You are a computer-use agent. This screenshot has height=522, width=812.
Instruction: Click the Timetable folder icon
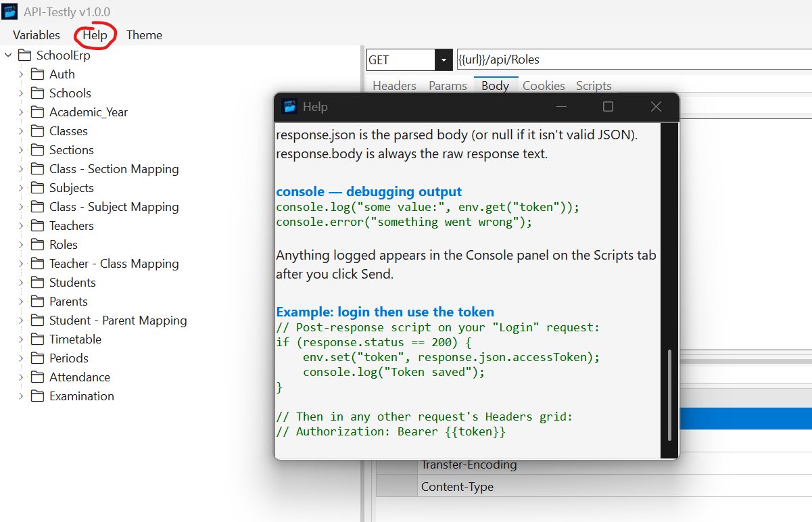tap(38, 339)
